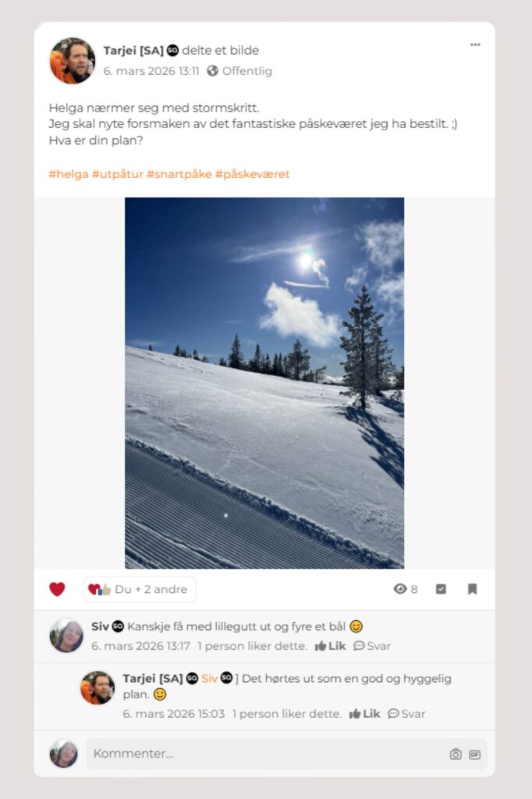
Task: Open the snowy ski slope photo
Action: click(x=264, y=382)
